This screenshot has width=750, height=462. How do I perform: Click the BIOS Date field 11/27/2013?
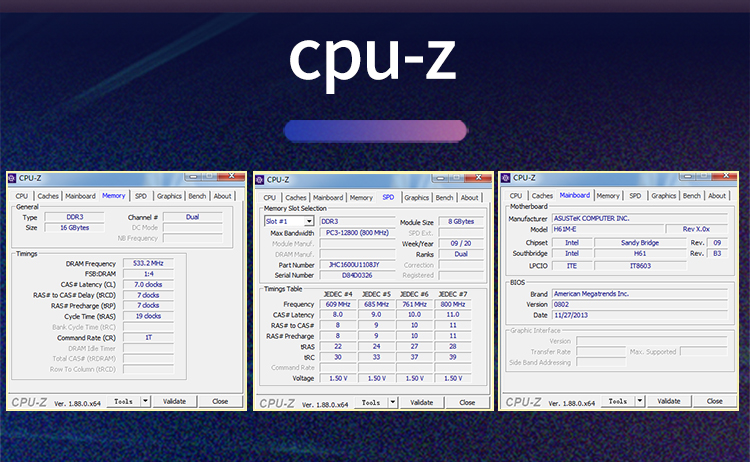640,316
